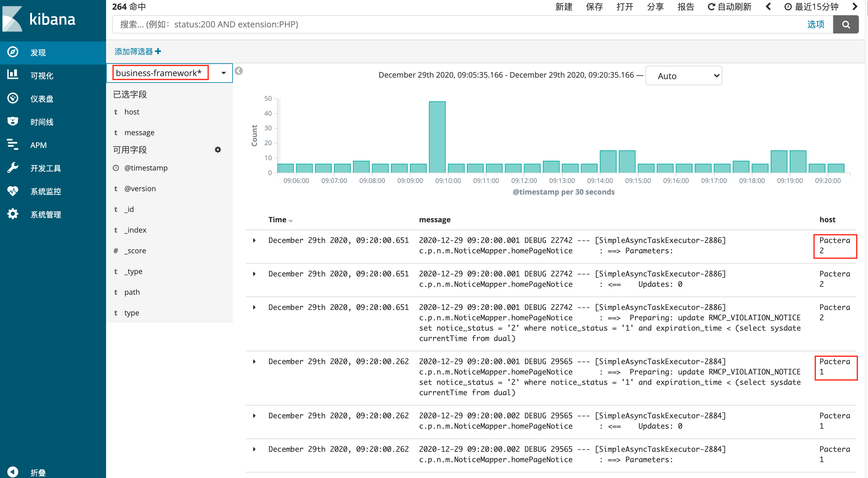Click the @timestamp per 30 seconds label
This screenshot has width=868, height=478.
pyautogui.click(x=564, y=192)
